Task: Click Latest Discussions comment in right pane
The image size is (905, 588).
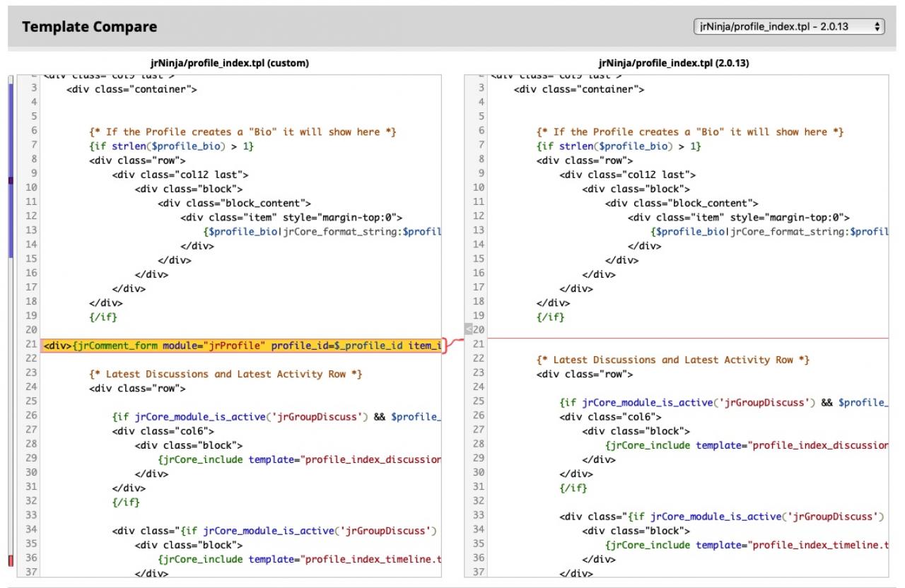Action: click(673, 360)
